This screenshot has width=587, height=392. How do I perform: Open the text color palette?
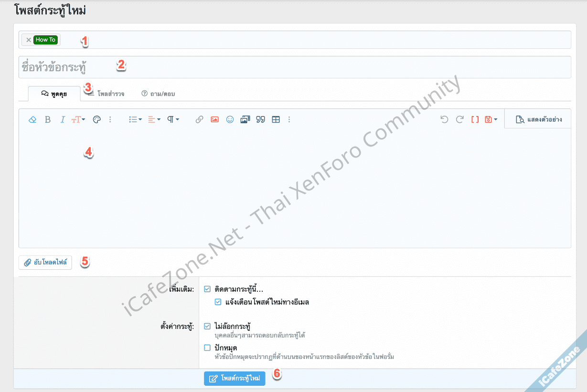click(96, 119)
